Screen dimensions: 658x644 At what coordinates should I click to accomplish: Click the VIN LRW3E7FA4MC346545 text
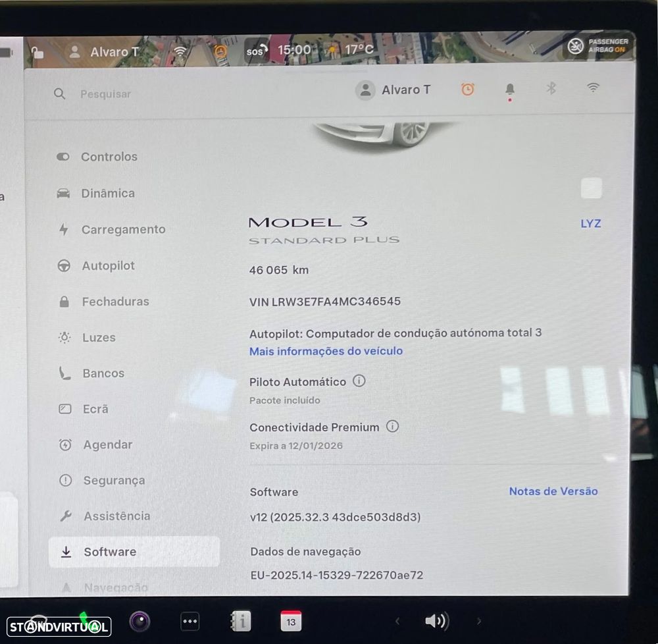[x=325, y=302]
